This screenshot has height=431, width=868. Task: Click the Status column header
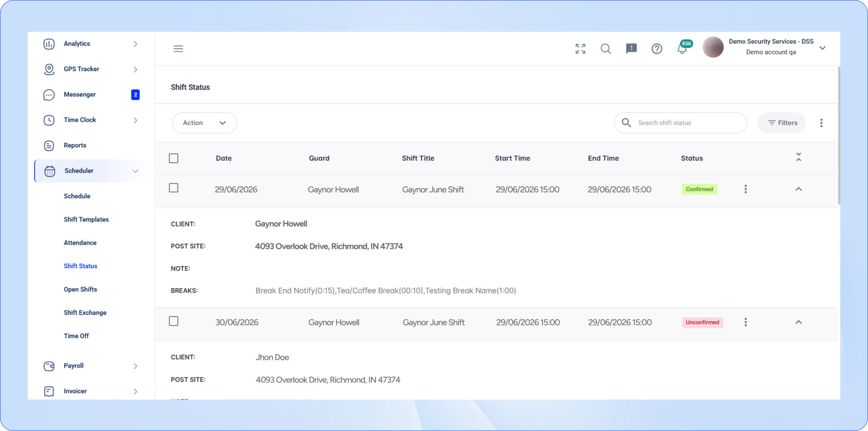point(692,158)
